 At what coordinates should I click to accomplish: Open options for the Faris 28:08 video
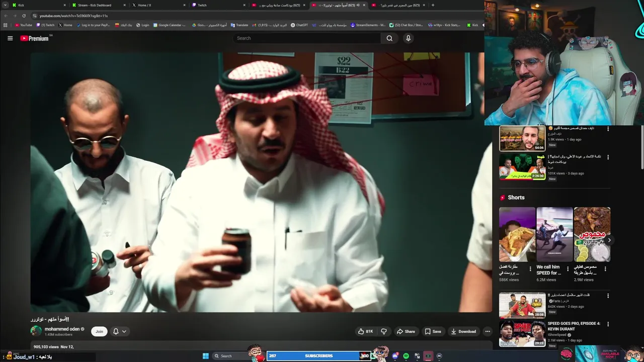click(608, 296)
